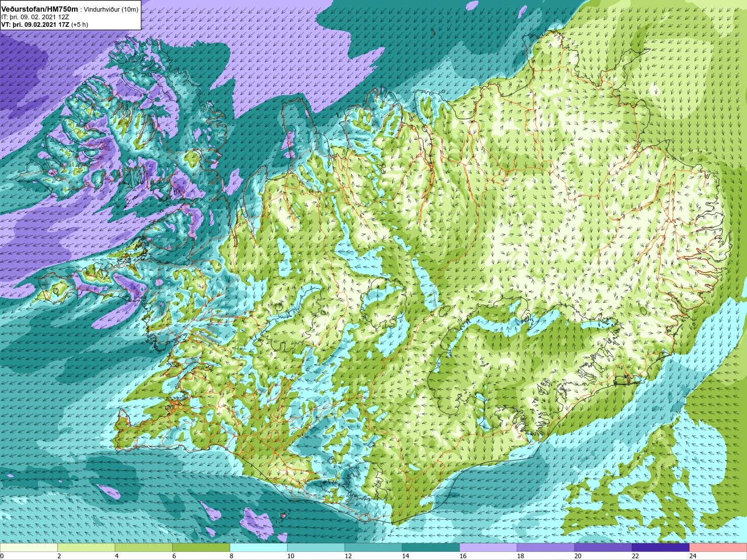Pick the pink above-24 legend swatch
The image size is (747, 560).
coord(718,548)
